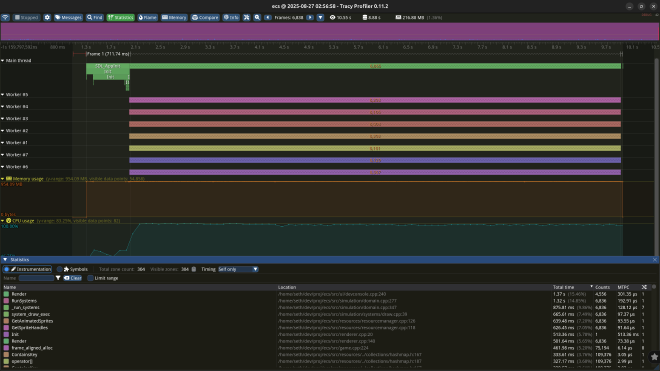Collapse the Worker #6 thread
Image resolution: width=660 pixels, height=371 pixels.
3,167
